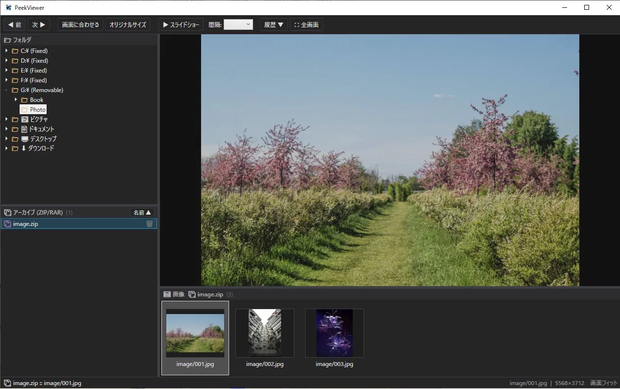This screenshot has height=389, width=620.
Task: Click the main preview photo of the path
Action: 390,160
